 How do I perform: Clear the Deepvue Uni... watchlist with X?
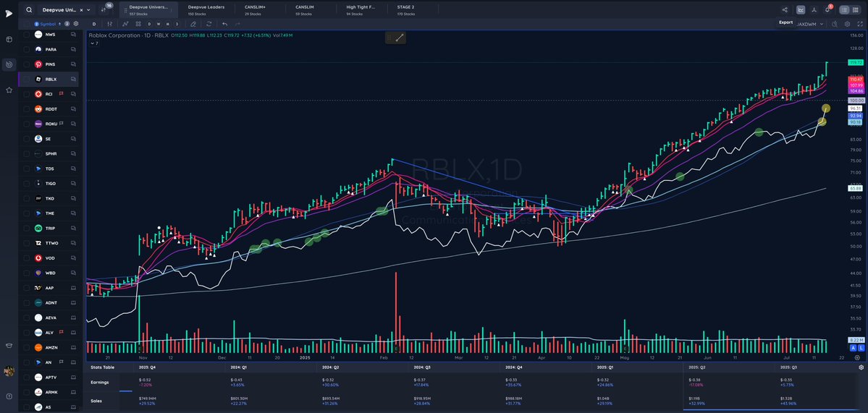click(81, 10)
